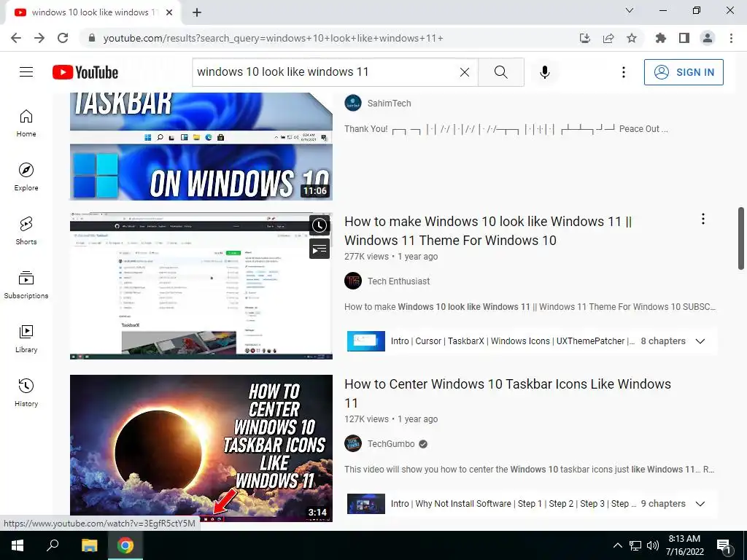Open Chrome three-dot menu
The height and width of the screenshot is (560, 747).
click(x=731, y=38)
